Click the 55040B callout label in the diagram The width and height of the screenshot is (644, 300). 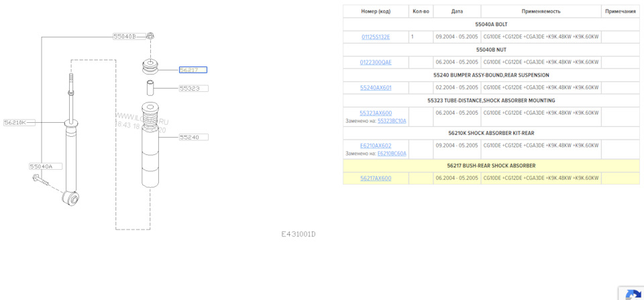pos(129,36)
